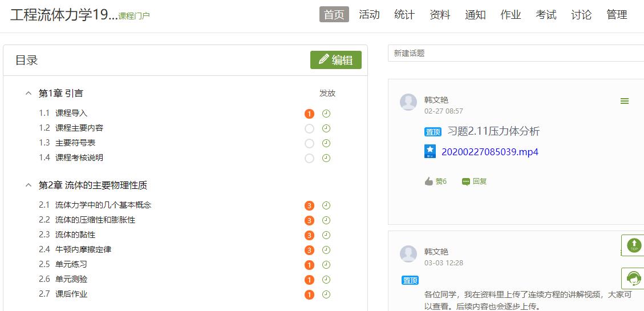This screenshot has height=311, width=644.
Task: Open the orange task count badge for 2.1
Action: tap(309, 206)
